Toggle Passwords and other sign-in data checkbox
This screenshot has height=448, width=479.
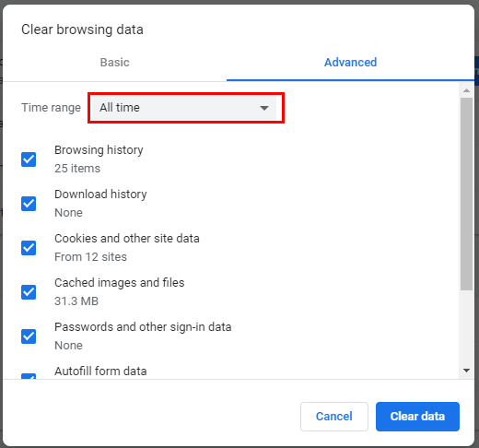coord(29,336)
